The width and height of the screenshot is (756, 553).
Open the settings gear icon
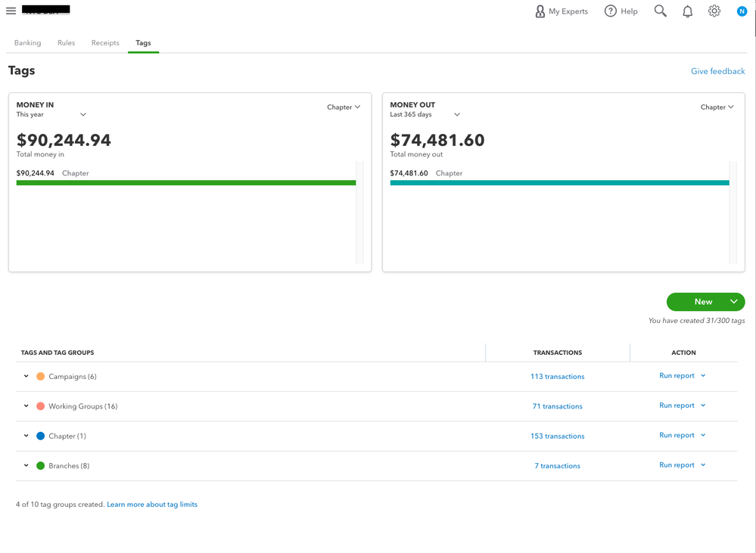[714, 11]
